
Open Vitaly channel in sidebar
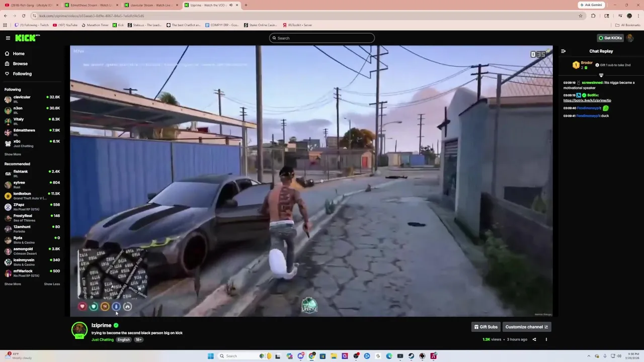click(32, 121)
